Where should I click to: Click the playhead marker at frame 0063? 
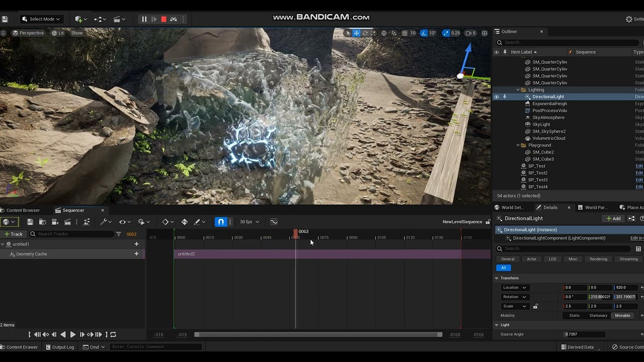tap(296, 233)
